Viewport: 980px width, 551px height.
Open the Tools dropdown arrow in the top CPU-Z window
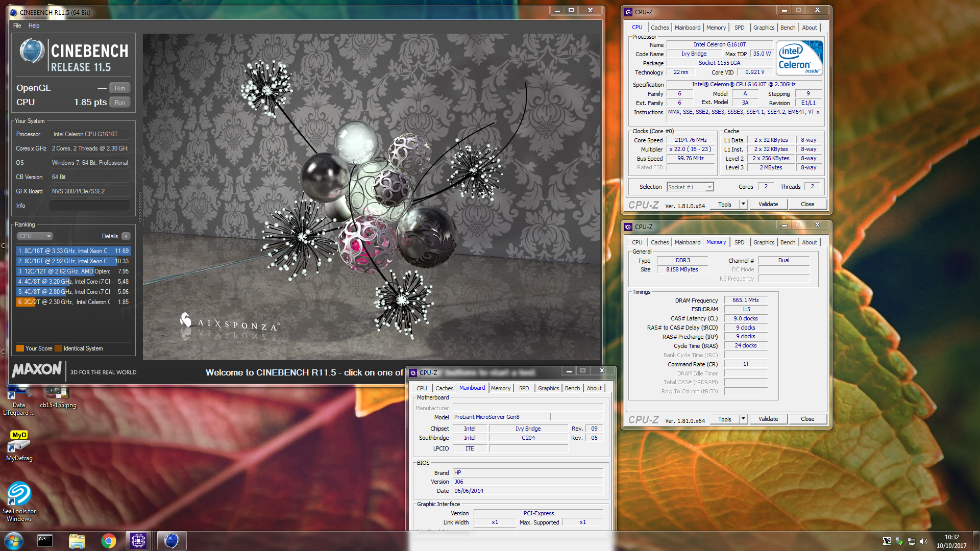743,204
